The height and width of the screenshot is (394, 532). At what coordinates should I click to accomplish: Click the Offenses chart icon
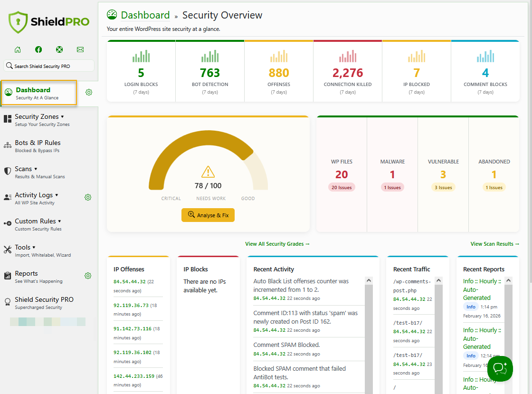tap(279, 57)
